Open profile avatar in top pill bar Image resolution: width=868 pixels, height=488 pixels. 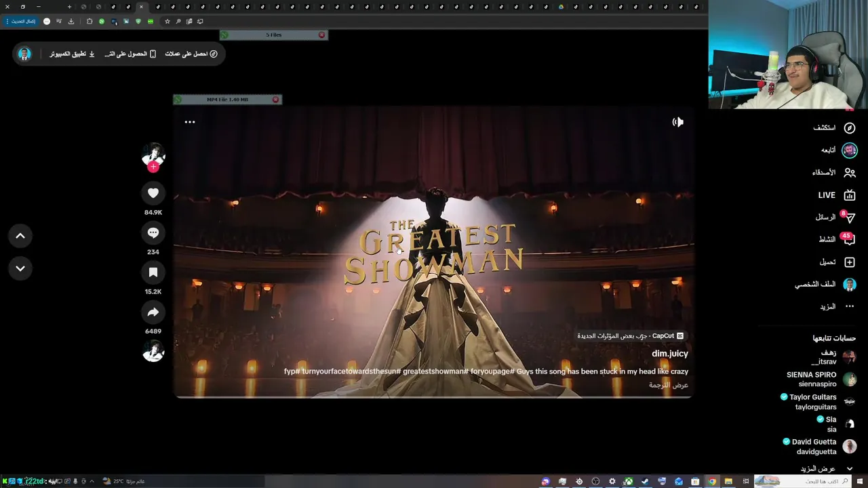[24, 54]
